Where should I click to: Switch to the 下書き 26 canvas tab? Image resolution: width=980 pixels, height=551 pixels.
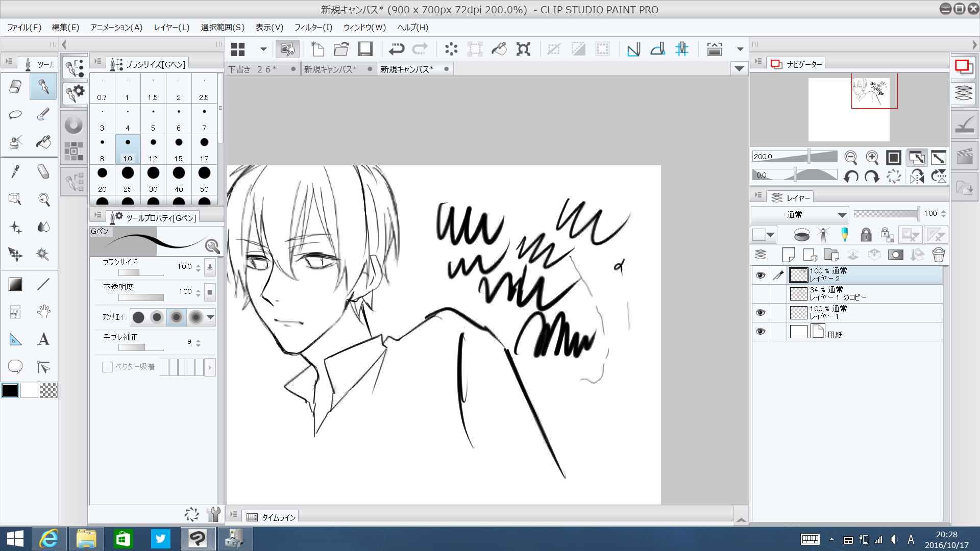pos(252,69)
